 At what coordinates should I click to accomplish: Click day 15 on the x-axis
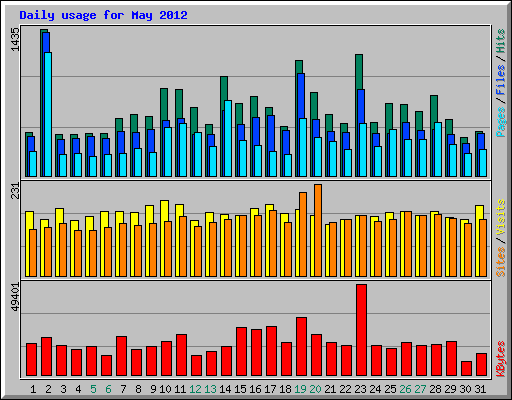click(x=240, y=389)
